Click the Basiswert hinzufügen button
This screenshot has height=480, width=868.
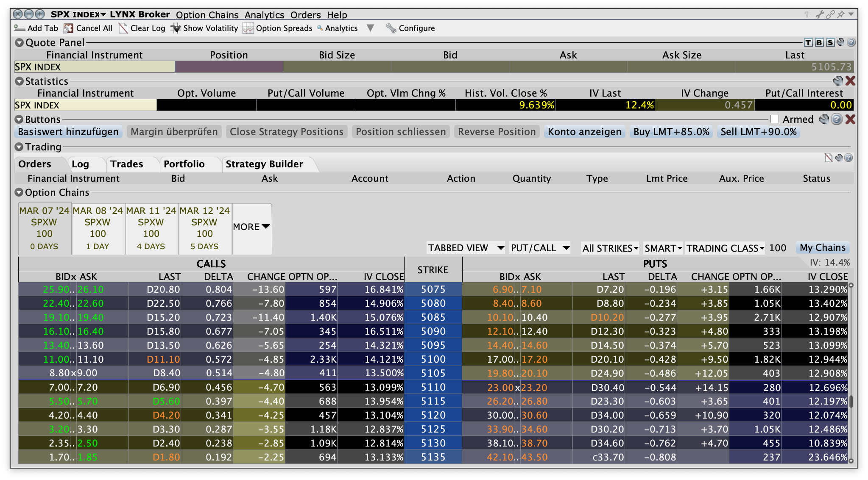coord(68,132)
